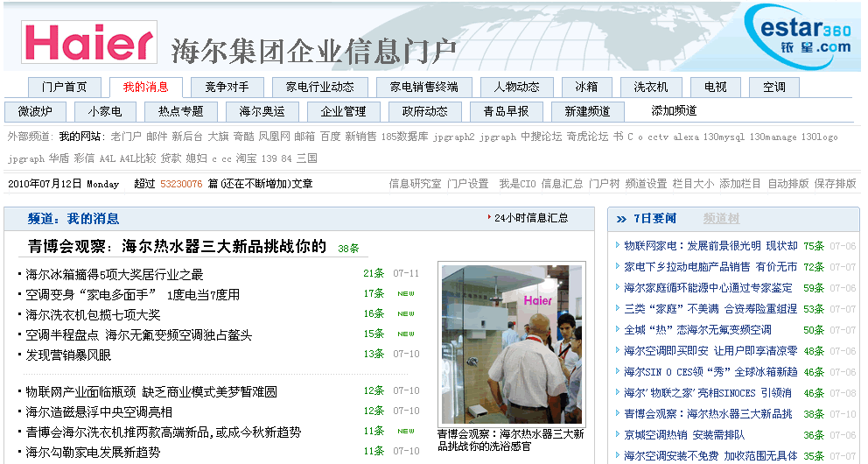Click 自动排版 in the toolbar
This screenshot has height=464, width=868.
click(787, 183)
